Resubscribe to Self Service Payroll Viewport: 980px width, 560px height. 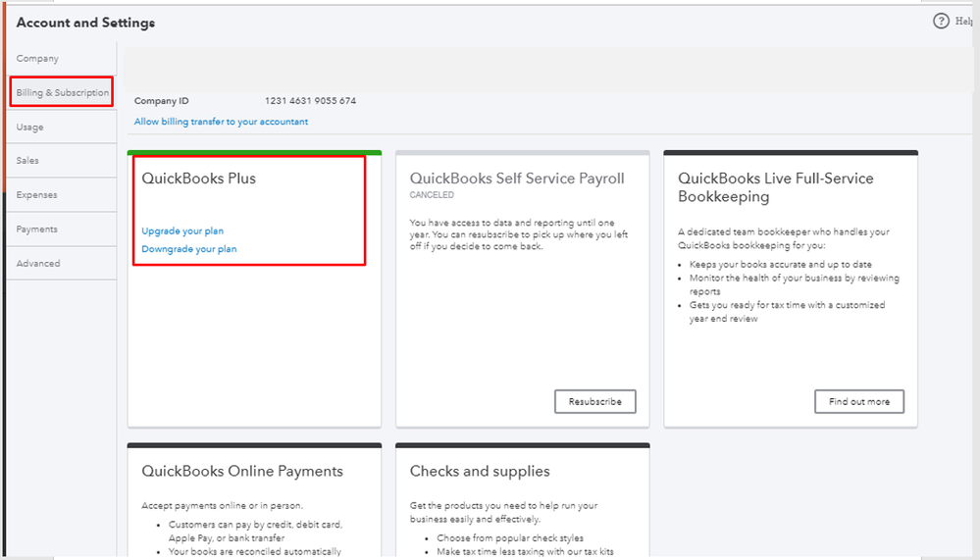point(595,401)
